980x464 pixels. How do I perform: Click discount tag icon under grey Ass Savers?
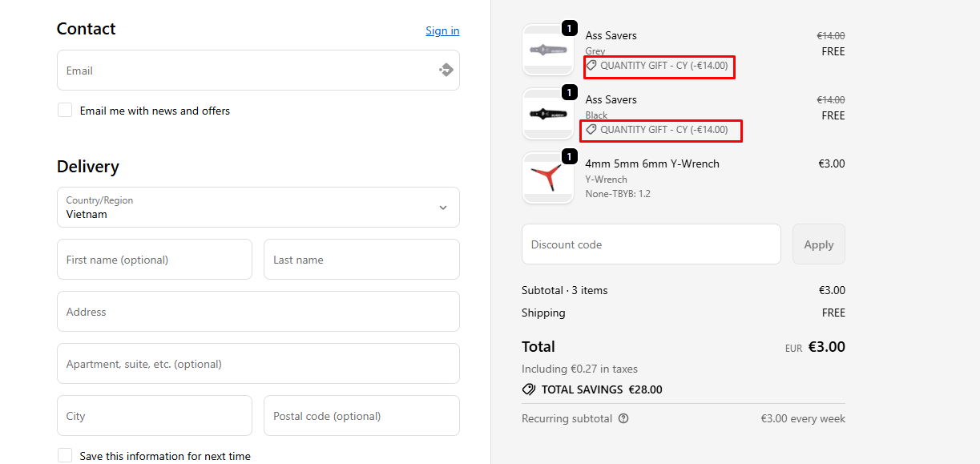pyautogui.click(x=591, y=66)
